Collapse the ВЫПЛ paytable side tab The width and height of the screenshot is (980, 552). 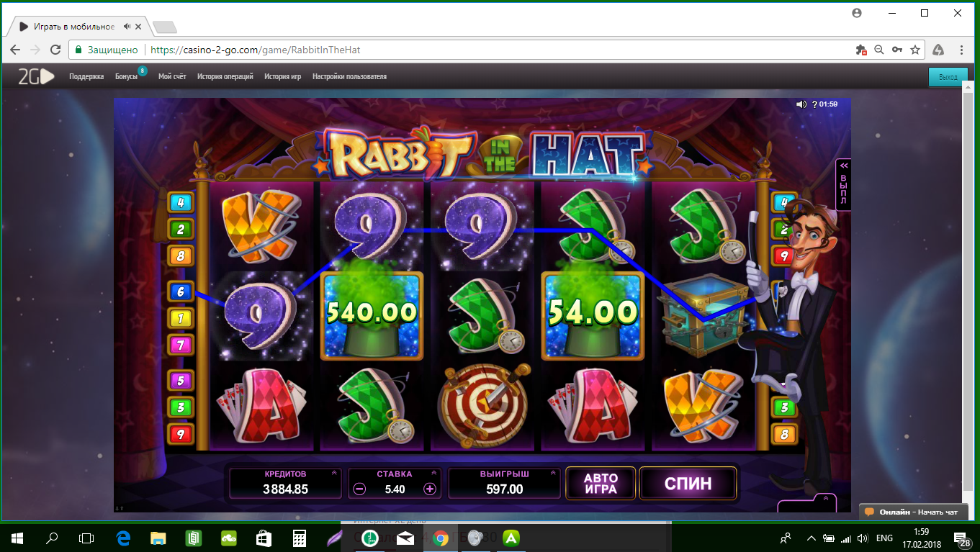[843, 184]
